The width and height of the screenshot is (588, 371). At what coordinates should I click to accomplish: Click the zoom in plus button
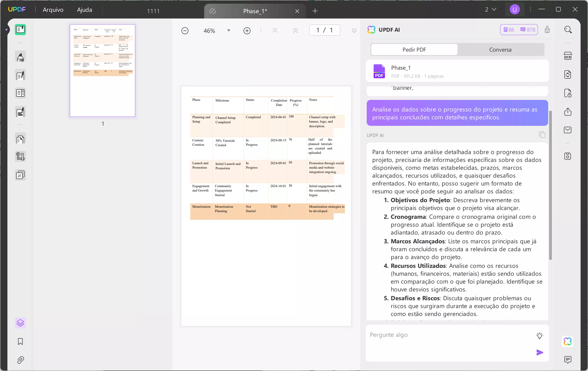pyautogui.click(x=247, y=31)
